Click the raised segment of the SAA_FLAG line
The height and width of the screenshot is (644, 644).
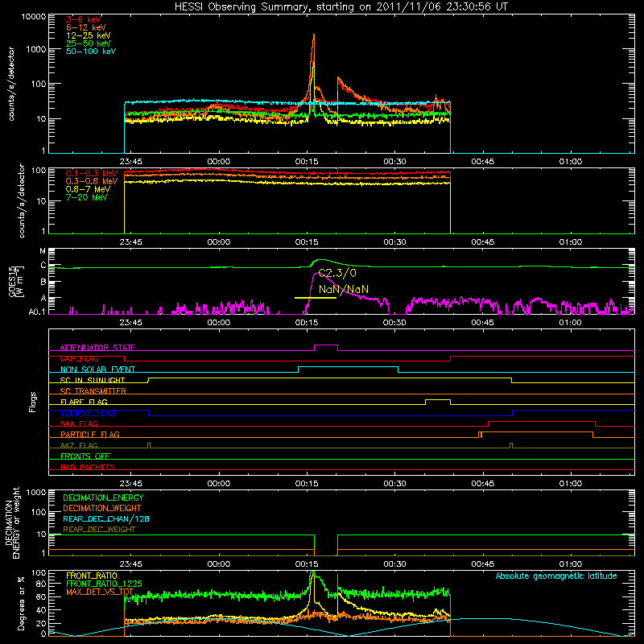pyautogui.click(x=542, y=421)
